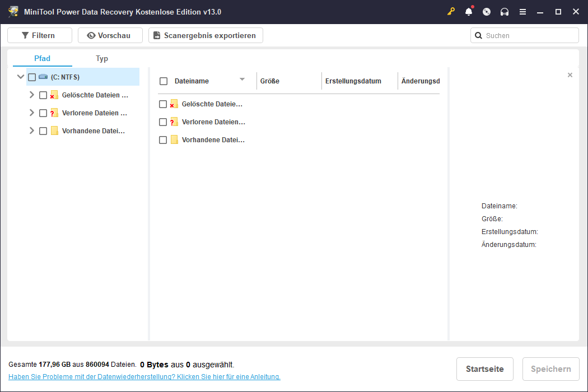Open the notification bell icon
Image resolution: width=588 pixels, height=392 pixels.
click(x=469, y=12)
